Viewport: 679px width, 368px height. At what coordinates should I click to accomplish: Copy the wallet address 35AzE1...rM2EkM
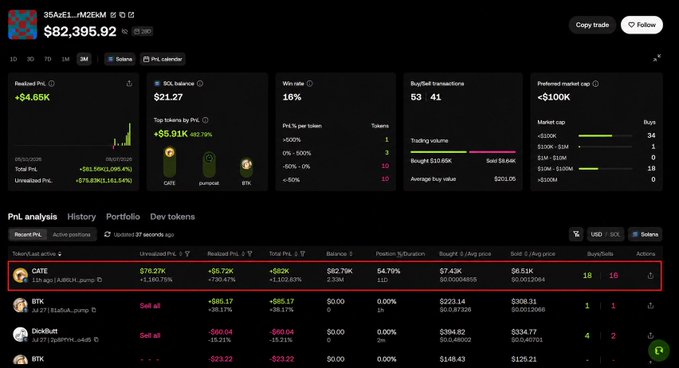pos(122,15)
